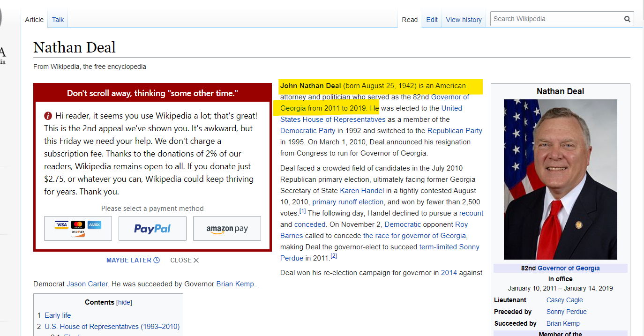This screenshot has height=336, width=644.
Task: Switch to the Talk tab
Action: pos(58,20)
